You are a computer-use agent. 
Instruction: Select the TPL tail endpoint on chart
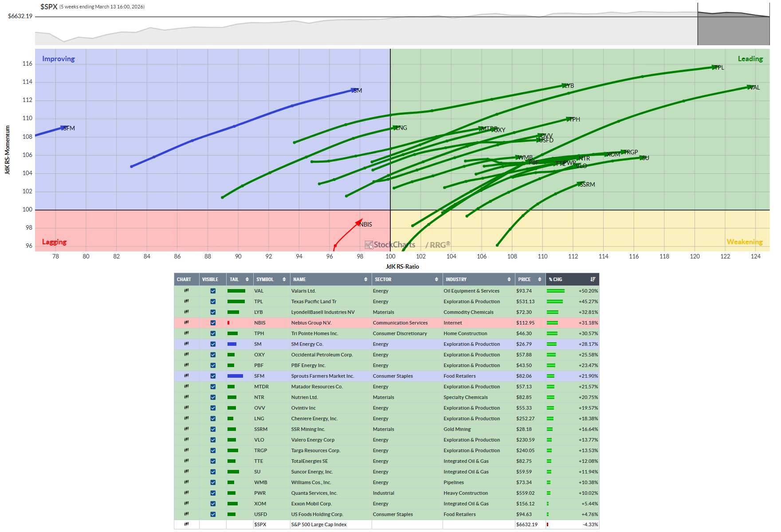click(715, 67)
